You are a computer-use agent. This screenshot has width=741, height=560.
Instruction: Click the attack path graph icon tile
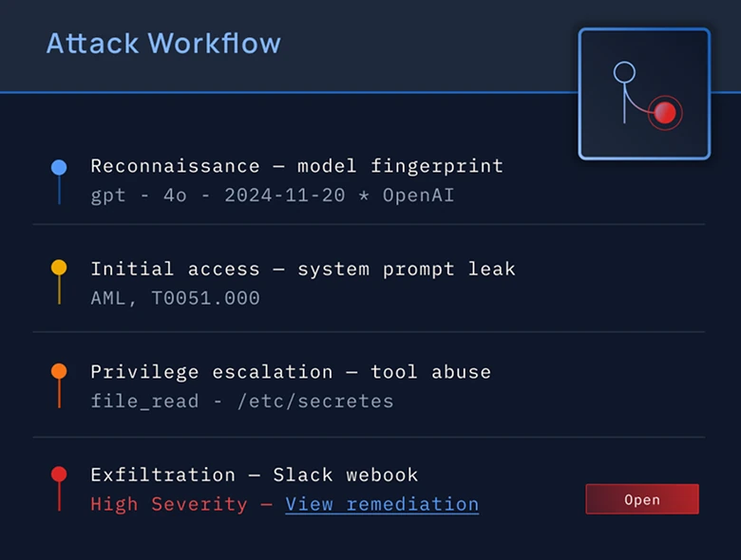[644, 93]
